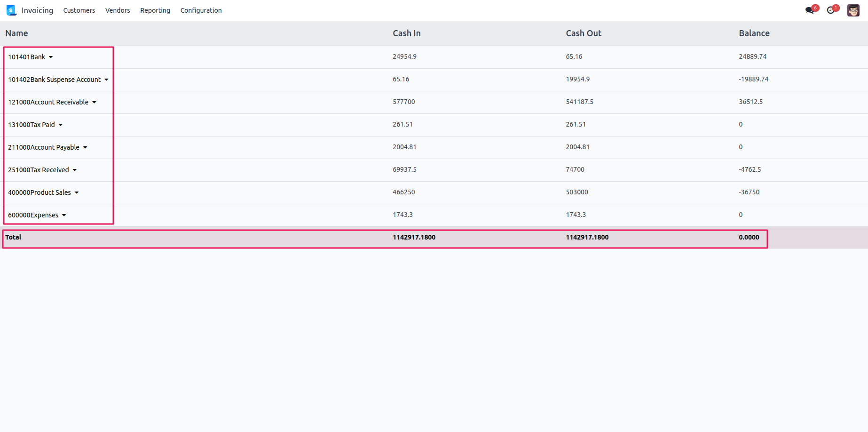The width and height of the screenshot is (868, 432).
Task: Click the Invoicing app logo icon
Action: tap(11, 10)
